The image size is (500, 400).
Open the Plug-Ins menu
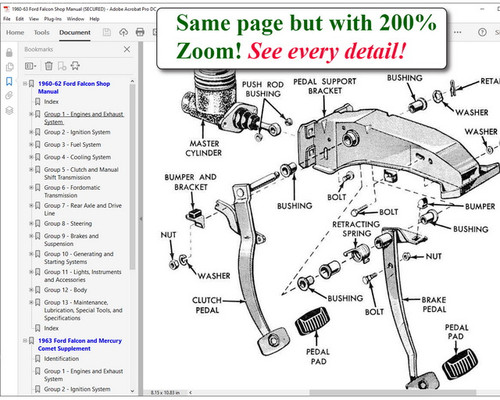[x=53, y=19]
